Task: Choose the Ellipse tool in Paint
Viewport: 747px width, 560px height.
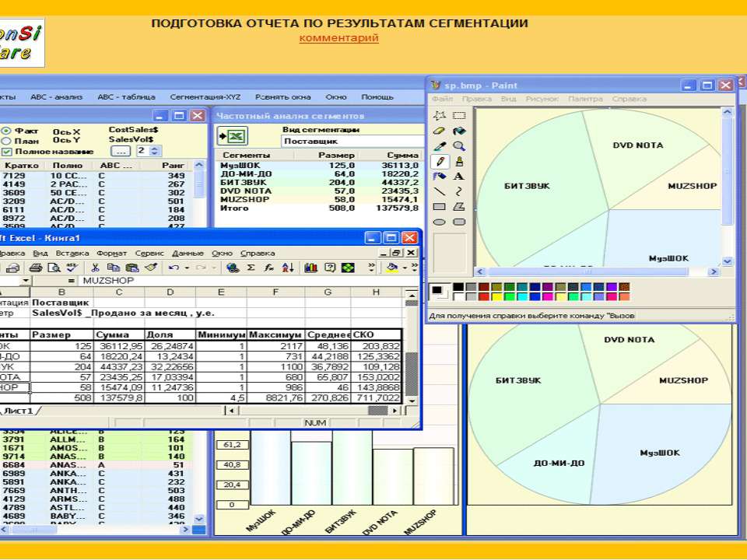Action: click(x=439, y=222)
